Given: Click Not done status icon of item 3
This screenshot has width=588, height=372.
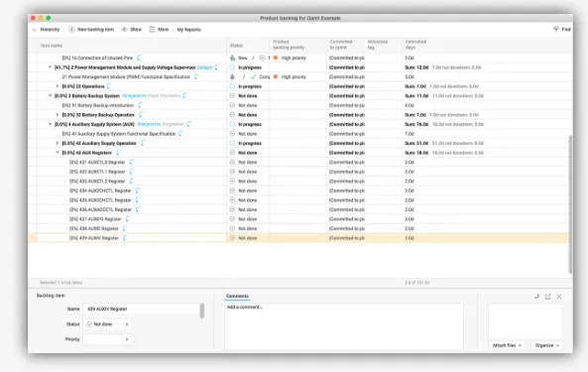Looking at the screenshot, I should (232, 95).
